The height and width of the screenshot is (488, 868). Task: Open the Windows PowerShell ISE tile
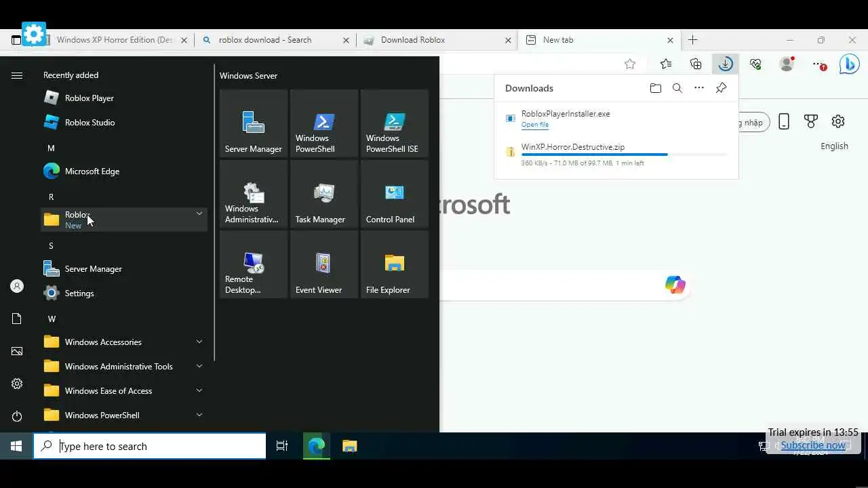[x=395, y=123]
